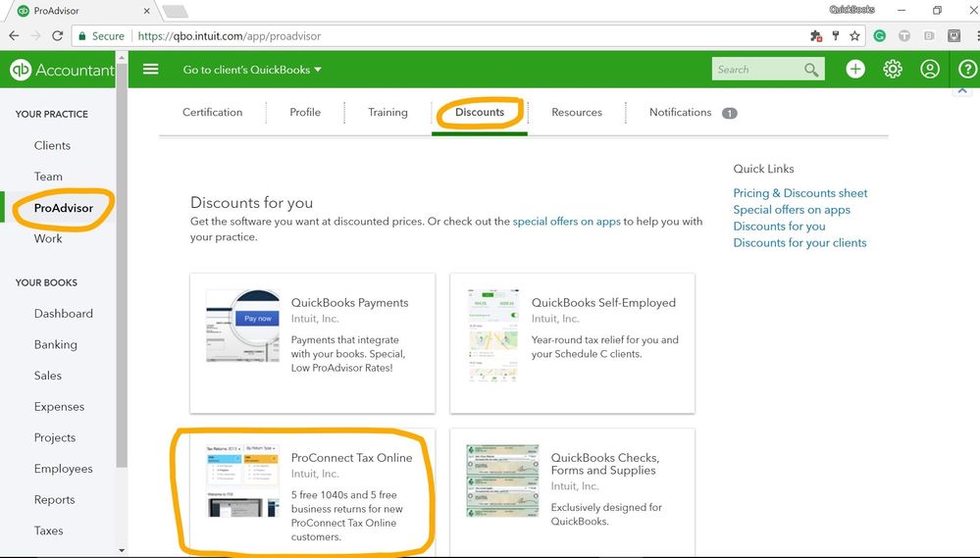Open the ProConnect Tax Online card title

coord(351,458)
